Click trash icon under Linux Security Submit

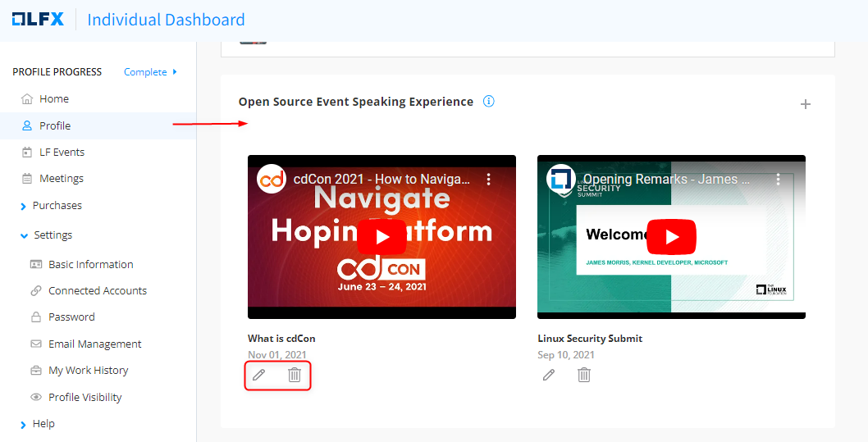click(584, 375)
